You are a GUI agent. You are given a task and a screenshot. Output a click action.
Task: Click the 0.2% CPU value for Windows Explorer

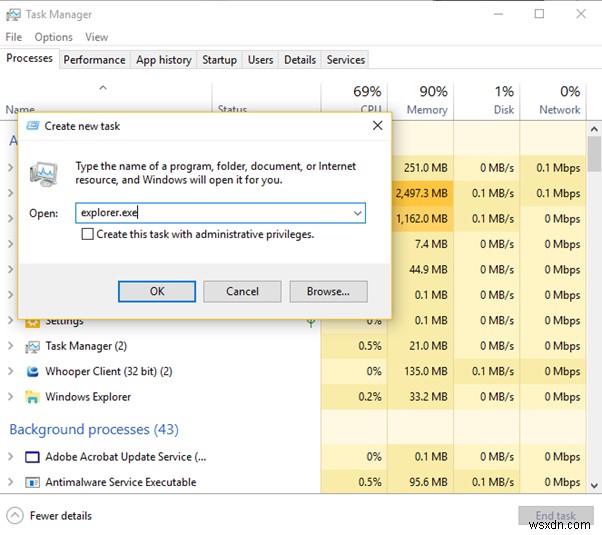(370, 397)
